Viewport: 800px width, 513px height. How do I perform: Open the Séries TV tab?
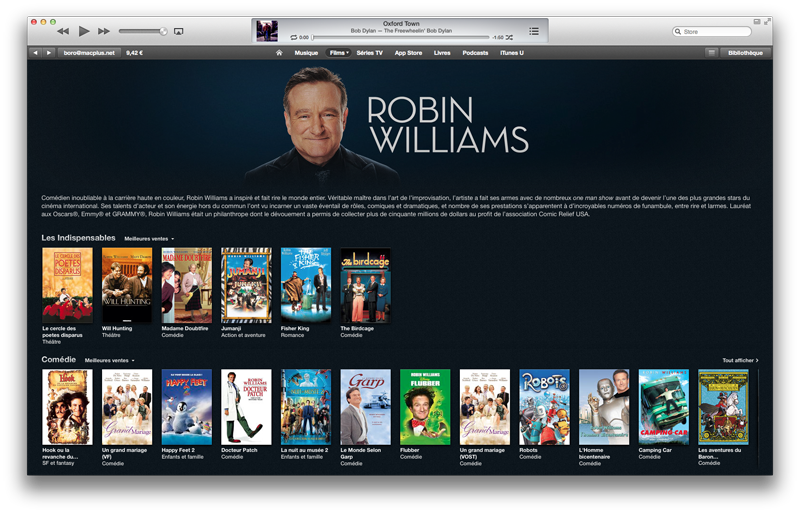(x=369, y=53)
